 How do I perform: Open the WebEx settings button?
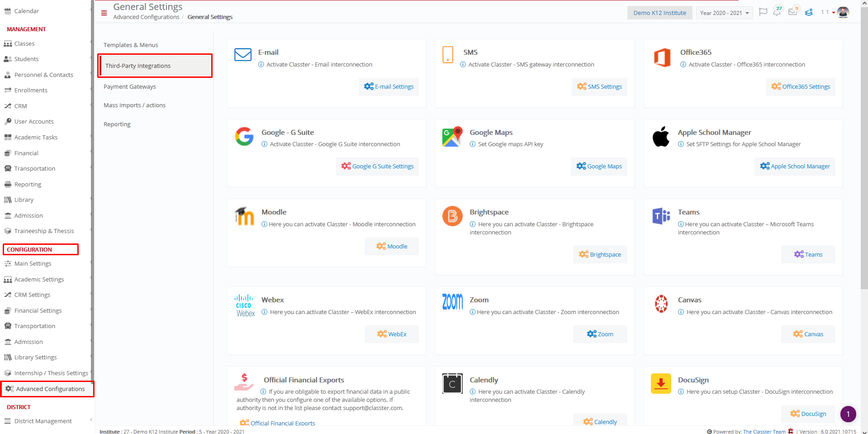click(x=392, y=334)
